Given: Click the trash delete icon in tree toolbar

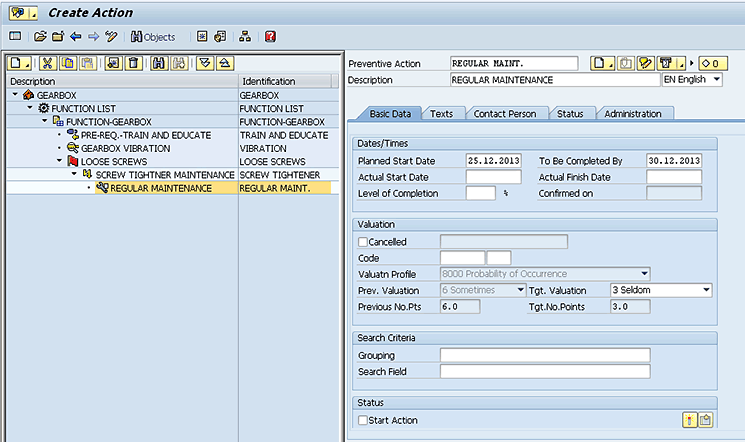Looking at the screenshot, I should 133,63.
